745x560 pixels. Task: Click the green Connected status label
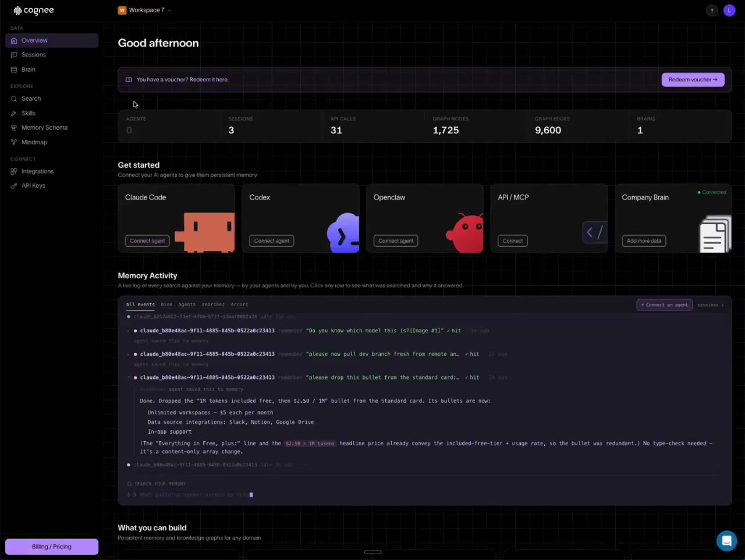(x=712, y=192)
